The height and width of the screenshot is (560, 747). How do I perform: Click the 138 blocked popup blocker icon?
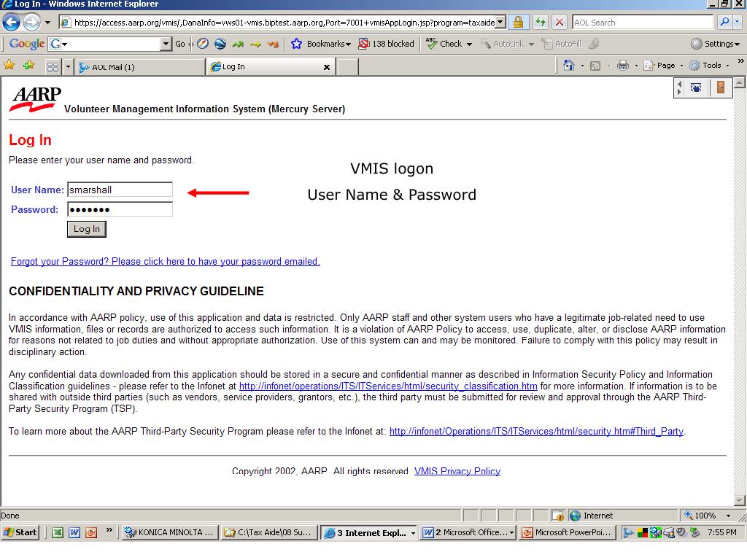(386, 44)
